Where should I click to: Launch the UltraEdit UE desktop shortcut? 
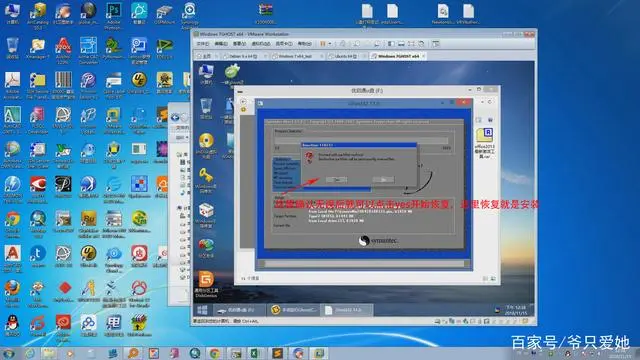(139, 80)
